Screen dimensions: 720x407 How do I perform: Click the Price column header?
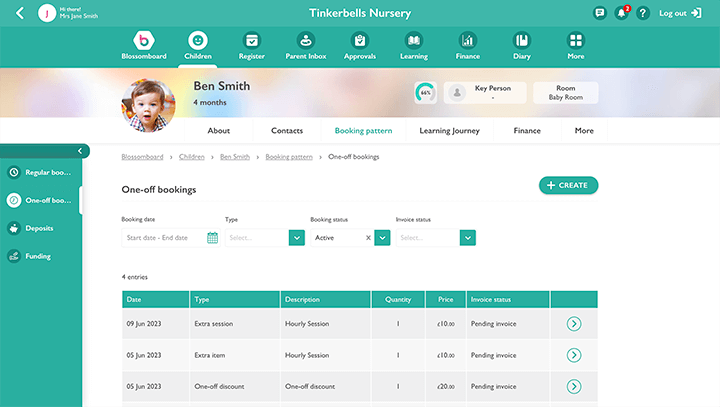pyautogui.click(x=445, y=299)
